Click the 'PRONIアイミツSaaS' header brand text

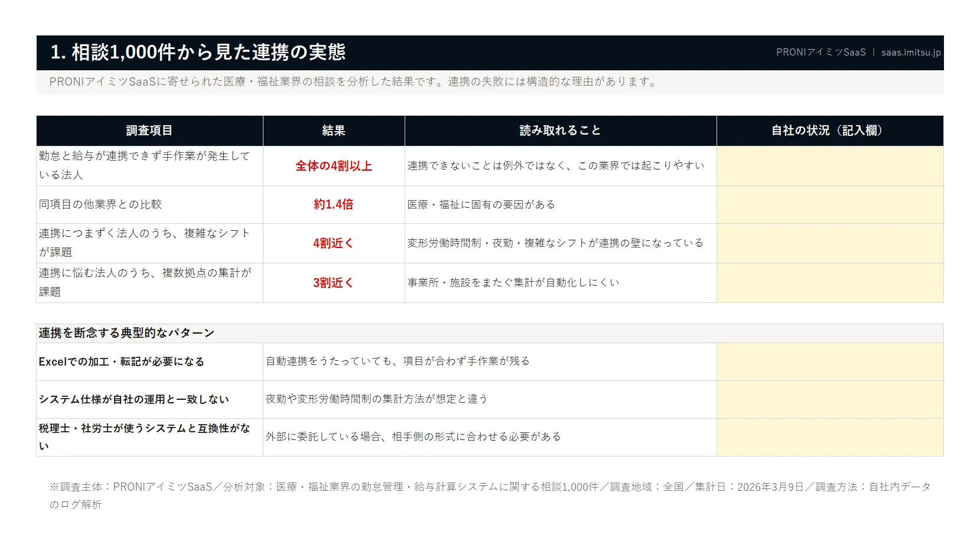coord(821,52)
